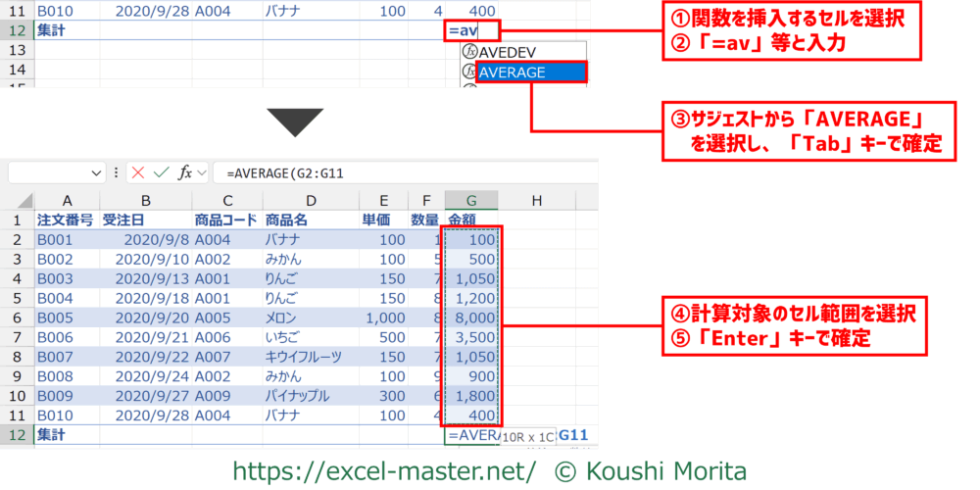Expand the formula bar chevron next to fx
Image resolution: width=980 pixels, height=490 pixels.
pyautogui.click(x=202, y=172)
